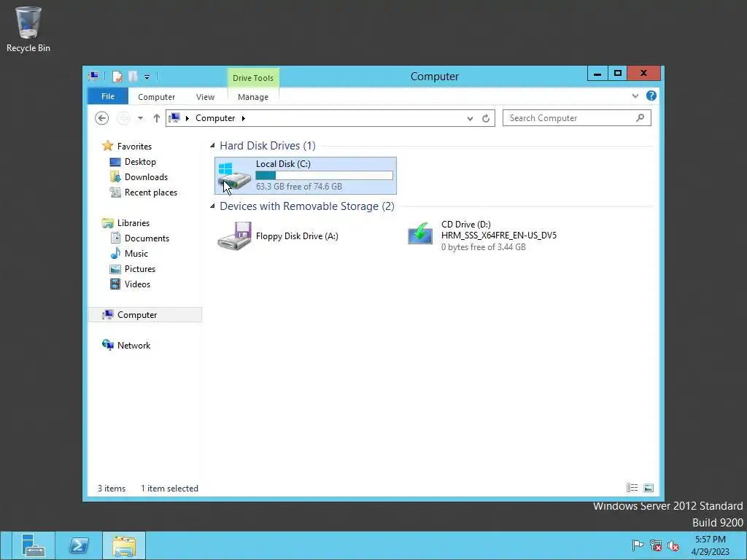Click the Forward navigation arrow
The width and height of the screenshot is (747, 560).
tap(123, 118)
